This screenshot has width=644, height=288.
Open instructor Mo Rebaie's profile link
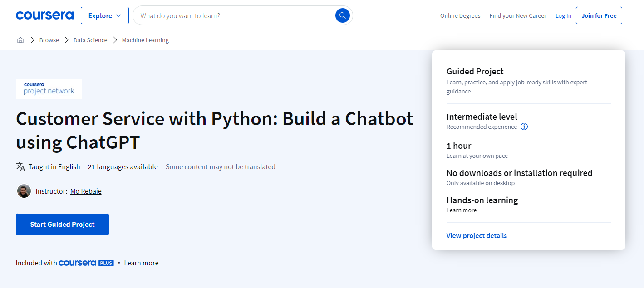[x=86, y=191]
